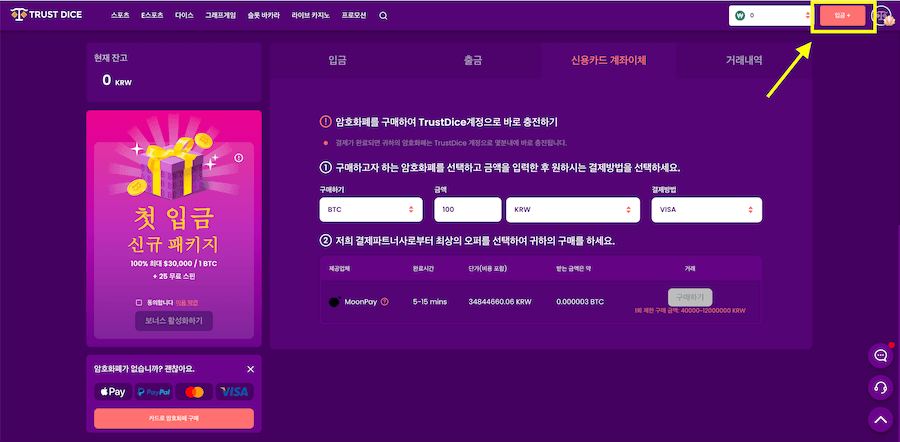900x442 pixels.
Task: Click the 카드로 암호화폐 구매 button
Action: pyautogui.click(x=174, y=418)
